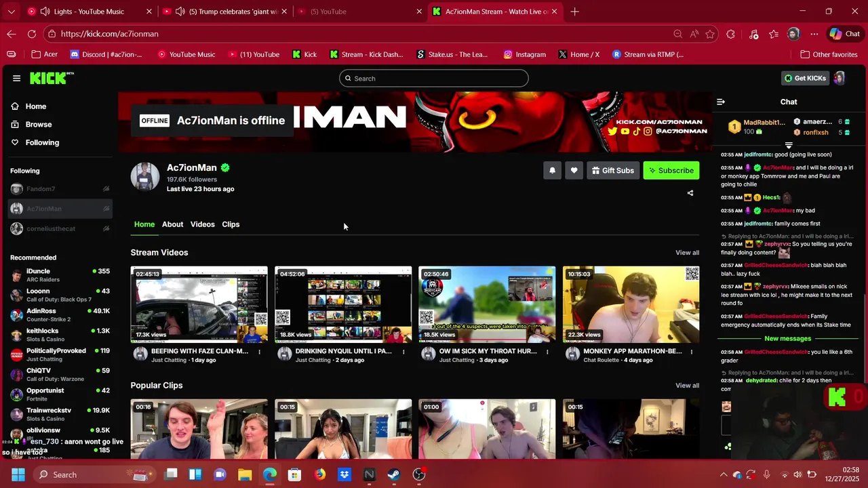The width and height of the screenshot is (868, 488).
Task: Click the Kick search field
Action: tap(434, 79)
